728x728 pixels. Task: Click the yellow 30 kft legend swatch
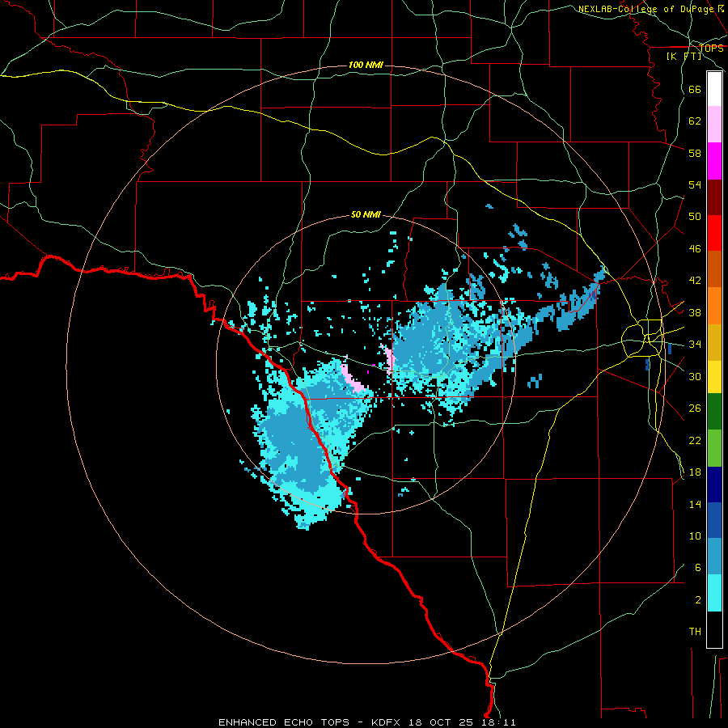tap(714, 377)
